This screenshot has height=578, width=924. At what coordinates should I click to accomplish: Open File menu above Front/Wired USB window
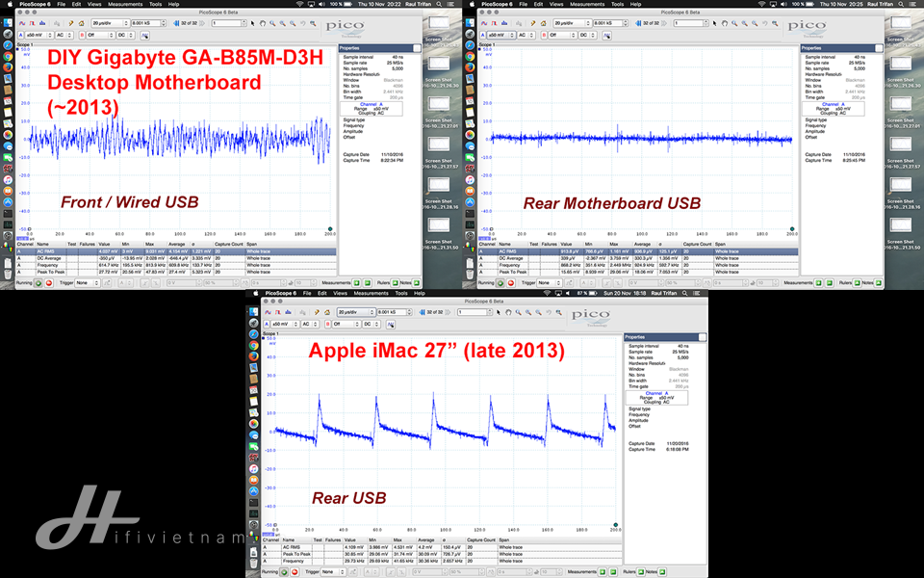[62, 4]
